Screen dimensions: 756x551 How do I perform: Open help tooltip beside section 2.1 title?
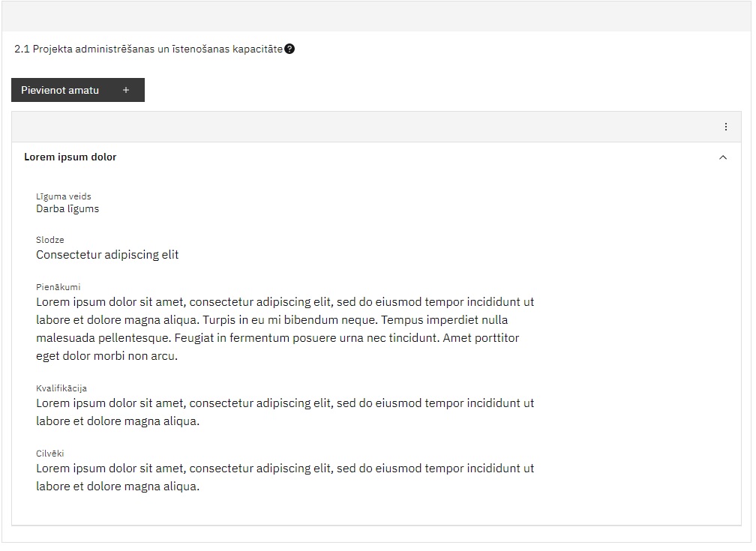pyautogui.click(x=289, y=49)
